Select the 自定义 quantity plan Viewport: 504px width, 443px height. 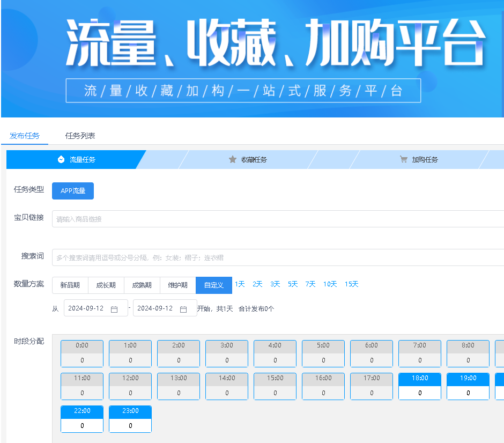pyautogui.click(x=214, y=285)
